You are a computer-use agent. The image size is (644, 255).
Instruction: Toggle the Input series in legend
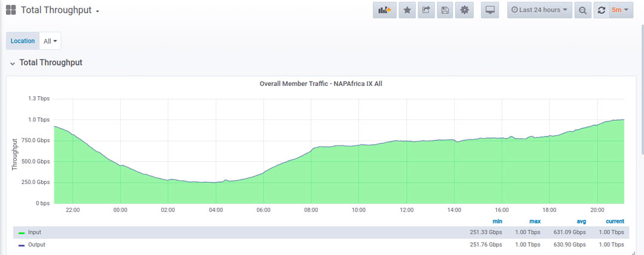click(34, 232)
